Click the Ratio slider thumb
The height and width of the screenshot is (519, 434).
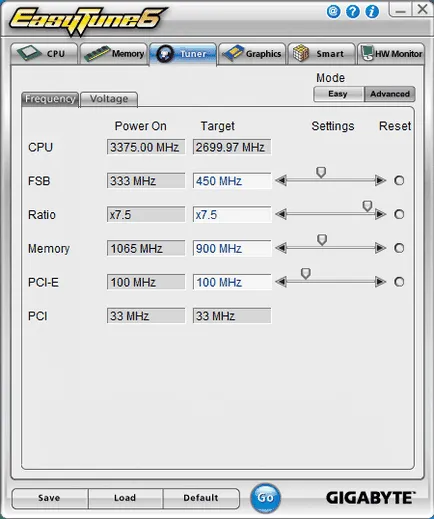point(367,206)
